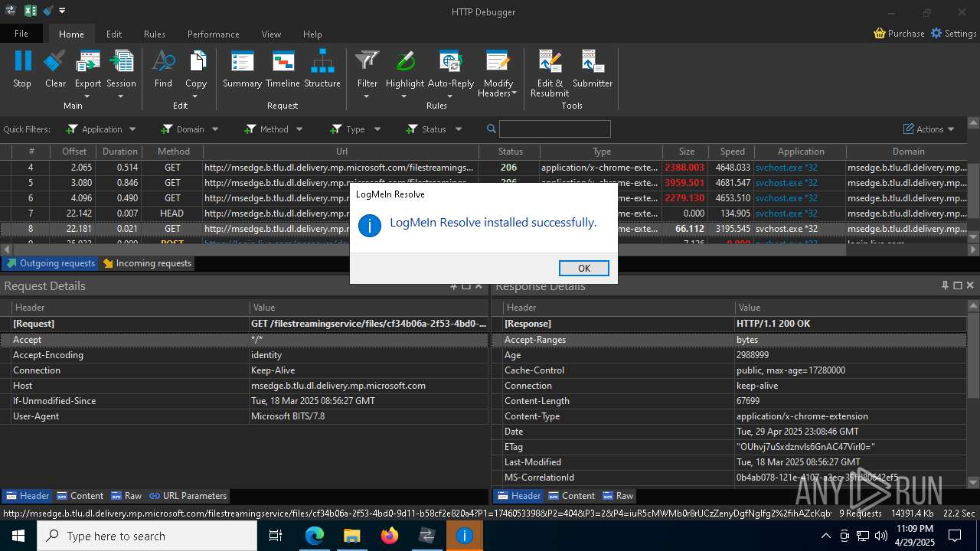Screen dimensions: 980x551
Task: Click the Clear sessions icon
Action: (x=55, y=61)
